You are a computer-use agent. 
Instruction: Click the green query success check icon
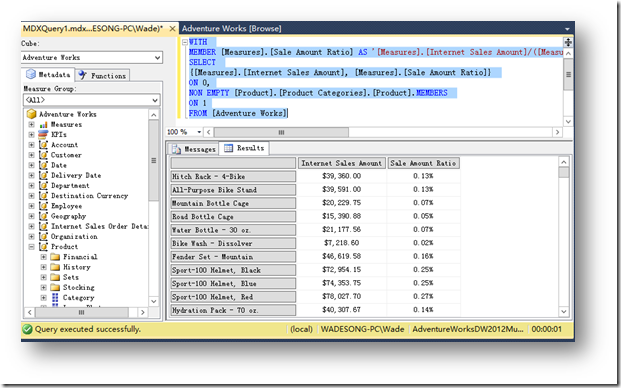[27, 329]
